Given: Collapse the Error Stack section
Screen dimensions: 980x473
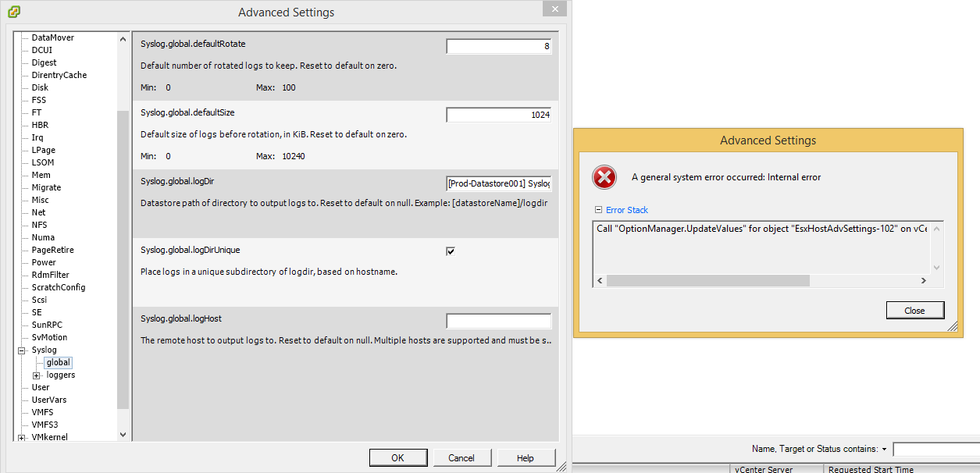Looking at the screenshot, I should click(597, 209).
